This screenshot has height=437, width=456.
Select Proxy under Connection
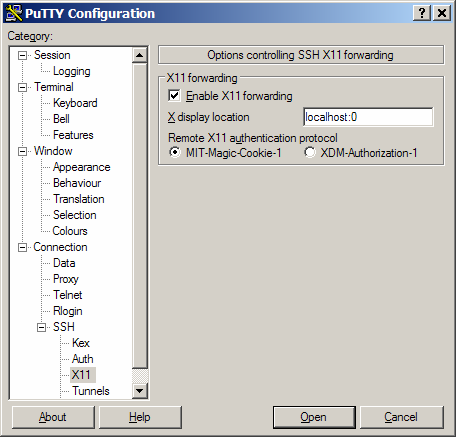click(66, 279)
